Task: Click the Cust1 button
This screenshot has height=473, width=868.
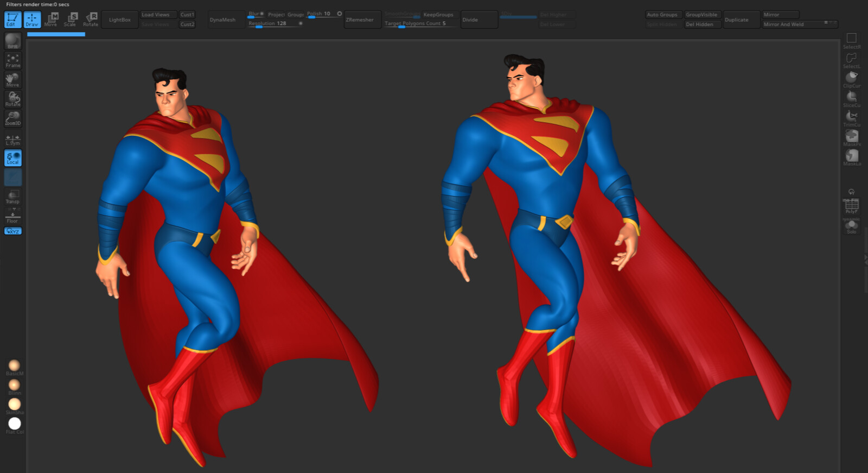Action: 187,15
